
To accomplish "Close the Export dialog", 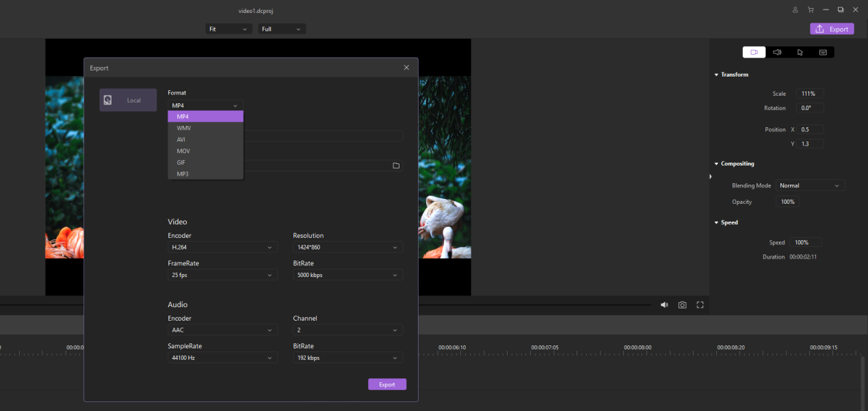I will 406,67.
